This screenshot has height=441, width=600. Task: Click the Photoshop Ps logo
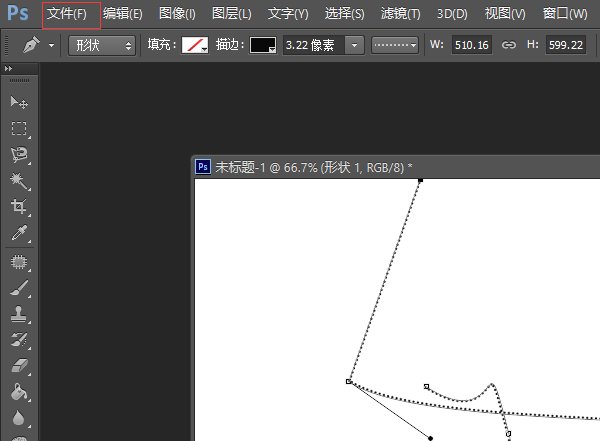point(18,13)
